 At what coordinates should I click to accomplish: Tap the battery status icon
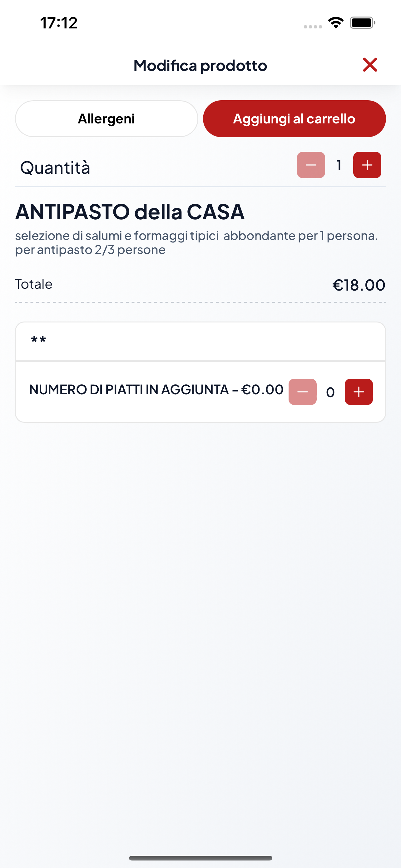coord(362,22)
